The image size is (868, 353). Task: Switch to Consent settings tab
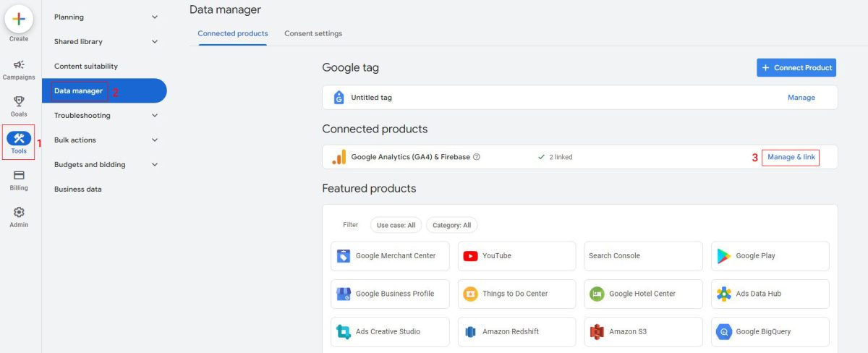[313, 33]
